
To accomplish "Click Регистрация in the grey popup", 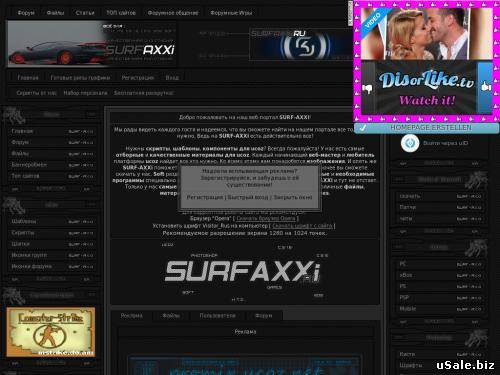I will point(205,197).
